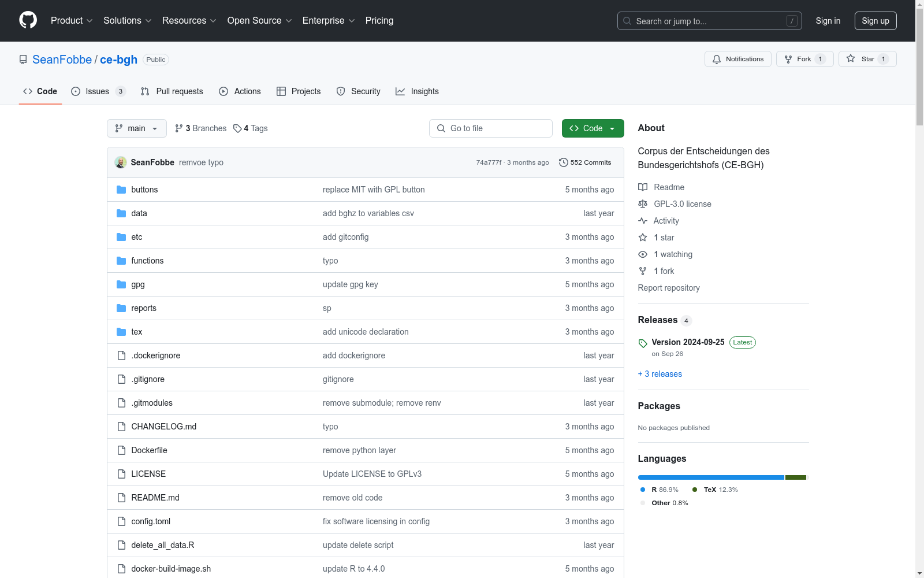Expand the Enterprise menu
Screen dimensions: 924x578
pyautogui.click(x=329, y=20)
